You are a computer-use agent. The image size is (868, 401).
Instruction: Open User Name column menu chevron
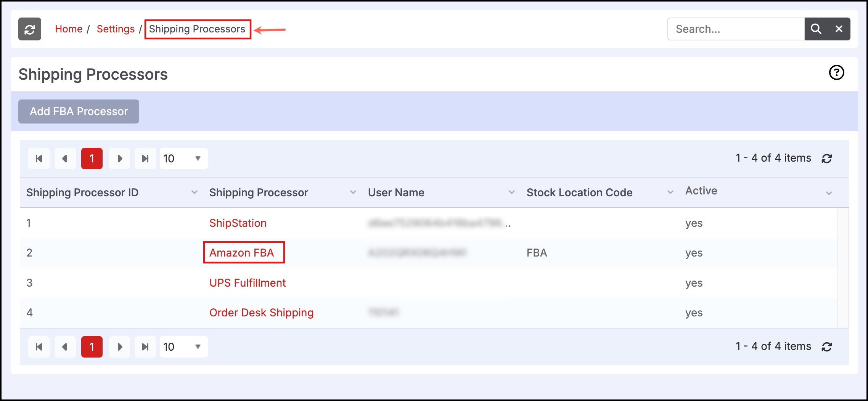pos(512,192)
